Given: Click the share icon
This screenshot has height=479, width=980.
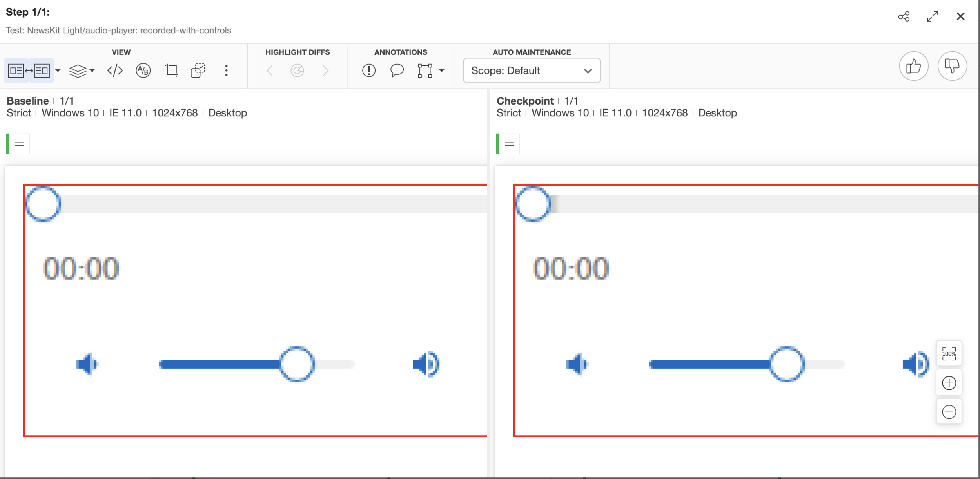Looking at the screenshot, I should pyautogui.click(x=904, y=16).
